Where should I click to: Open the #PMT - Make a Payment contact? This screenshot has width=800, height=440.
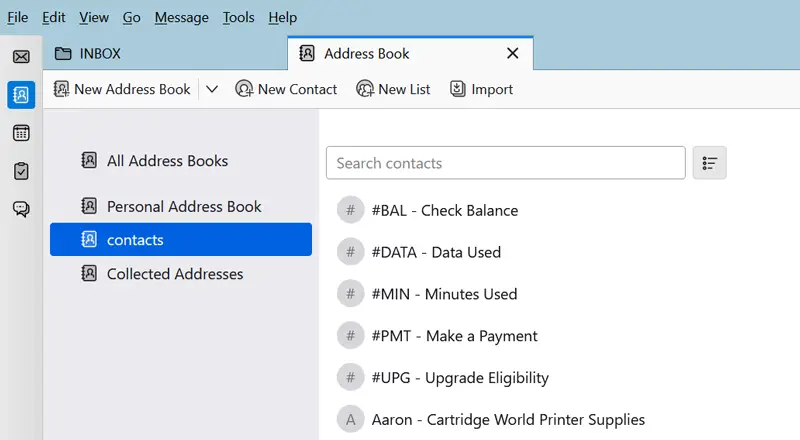point(454,336)
